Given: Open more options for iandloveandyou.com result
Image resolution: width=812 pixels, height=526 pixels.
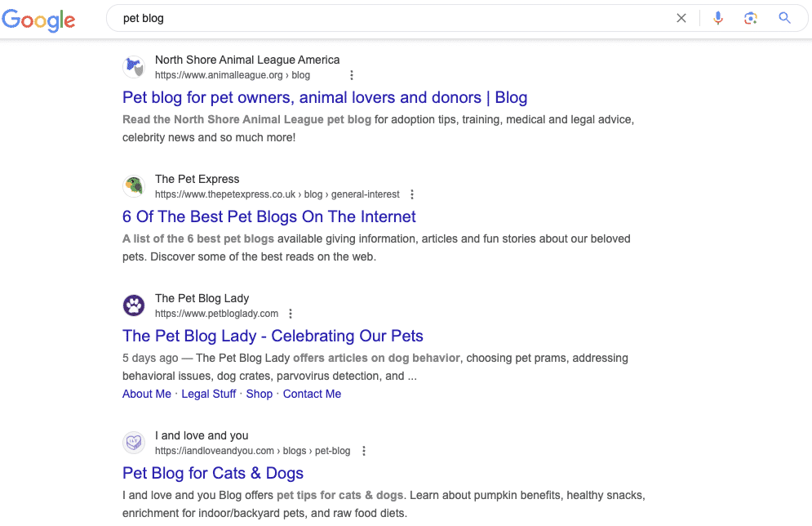Looking at the screenshot, I should click(364, 451).
